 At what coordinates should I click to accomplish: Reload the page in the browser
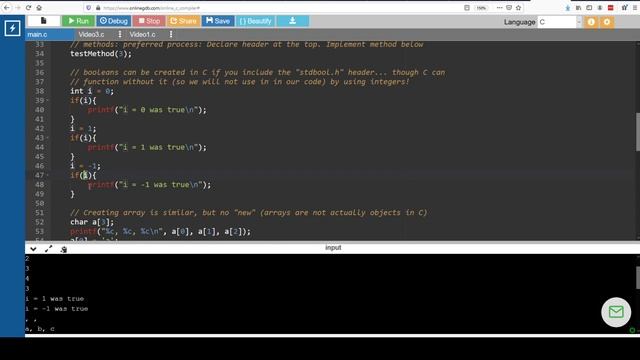pyautogui.click(x=28, y=8)
